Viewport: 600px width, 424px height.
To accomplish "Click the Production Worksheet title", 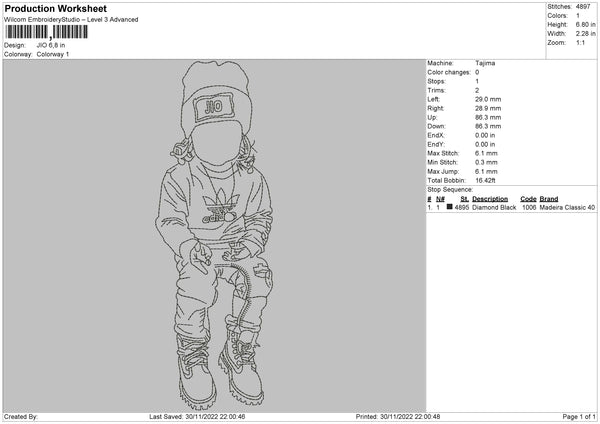I will tap(55, 9).
